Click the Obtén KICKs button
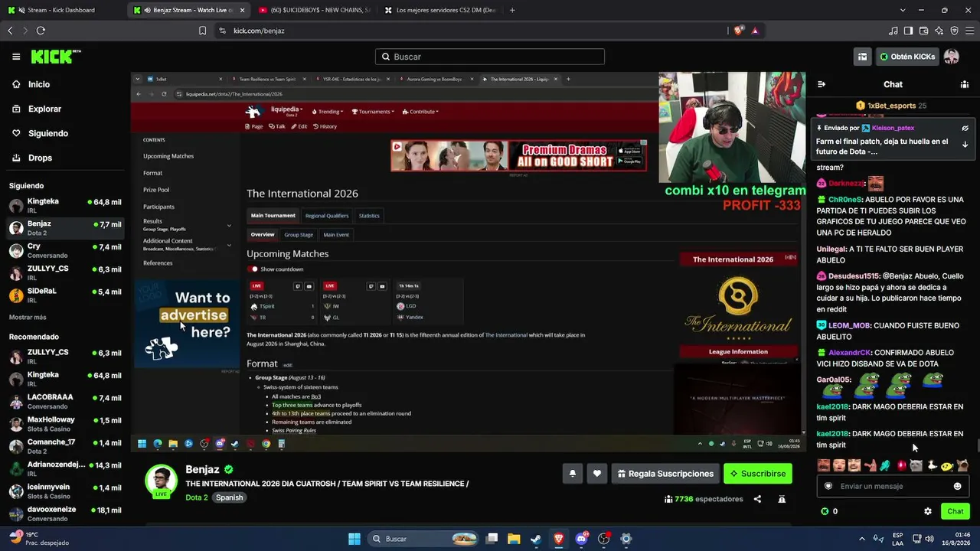 (x=907, y=57)
